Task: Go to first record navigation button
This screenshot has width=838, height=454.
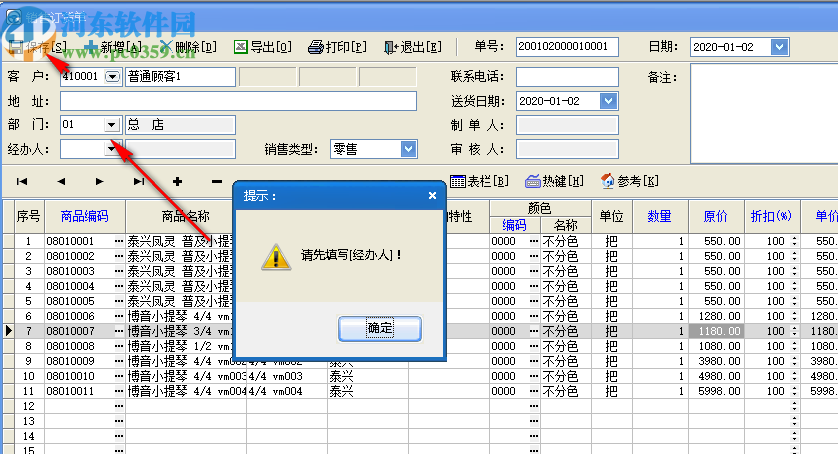Action: pyautogui.click(x=22, y=182)
